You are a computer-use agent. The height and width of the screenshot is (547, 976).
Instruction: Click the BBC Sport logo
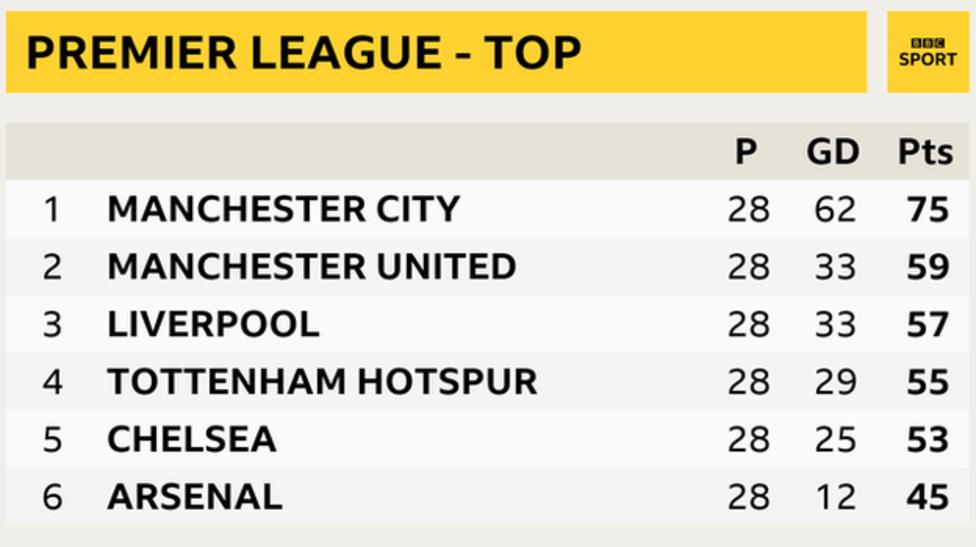click(927, 52)
